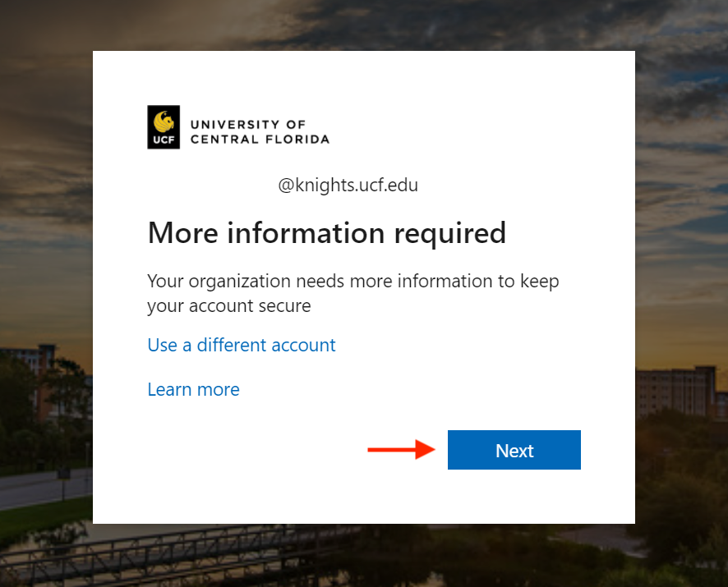Open the Learn more link
Image resolution: width=728 pixels, height=587 pixels.
193,389
